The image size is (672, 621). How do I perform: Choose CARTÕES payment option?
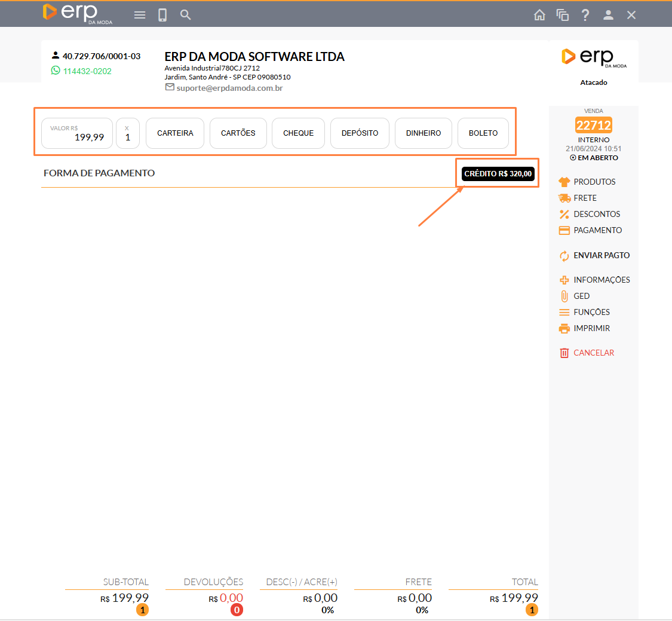pos(238,133)
